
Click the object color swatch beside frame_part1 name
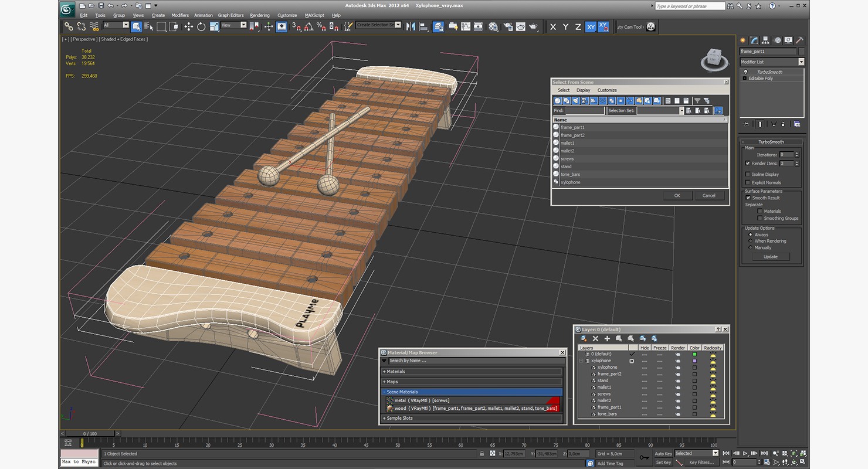point(801,52)
